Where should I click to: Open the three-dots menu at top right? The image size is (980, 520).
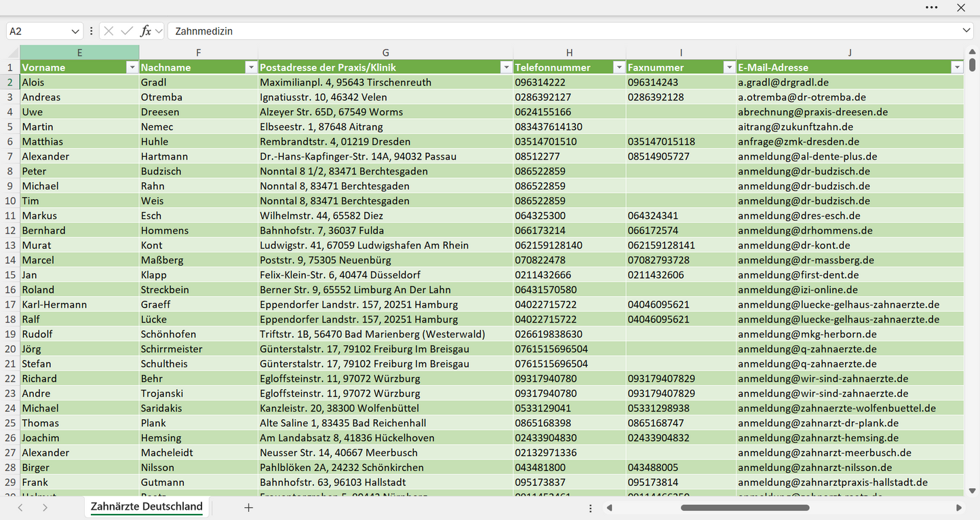tap(932, 7)
